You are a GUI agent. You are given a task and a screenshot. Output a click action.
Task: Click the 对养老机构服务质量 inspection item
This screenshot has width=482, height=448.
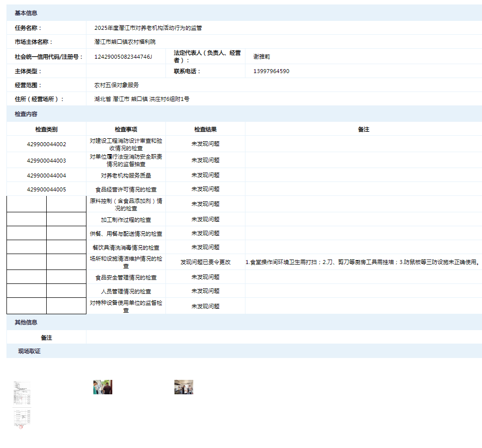click(x=126, y=176)
